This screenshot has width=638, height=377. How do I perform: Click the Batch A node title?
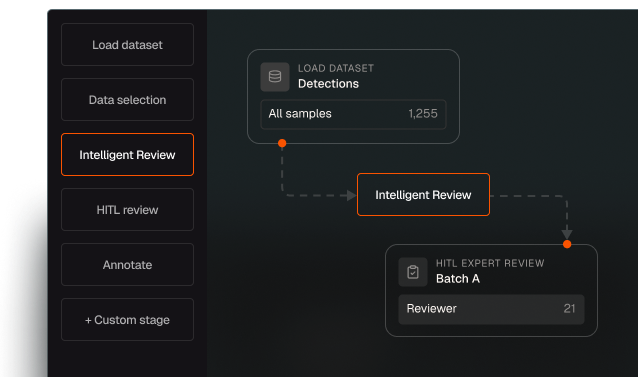[x=458, y=279]
